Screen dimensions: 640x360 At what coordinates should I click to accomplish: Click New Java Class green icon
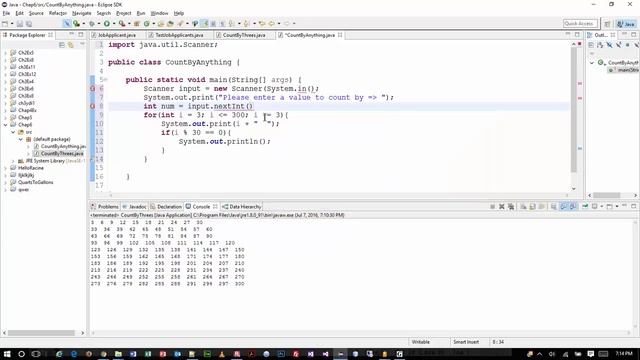(147, 24)
